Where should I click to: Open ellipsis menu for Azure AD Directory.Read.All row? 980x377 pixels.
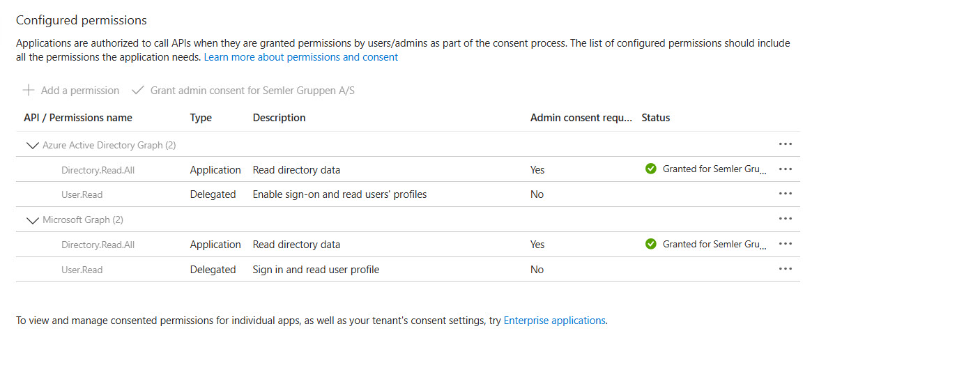tap(786, 169)
